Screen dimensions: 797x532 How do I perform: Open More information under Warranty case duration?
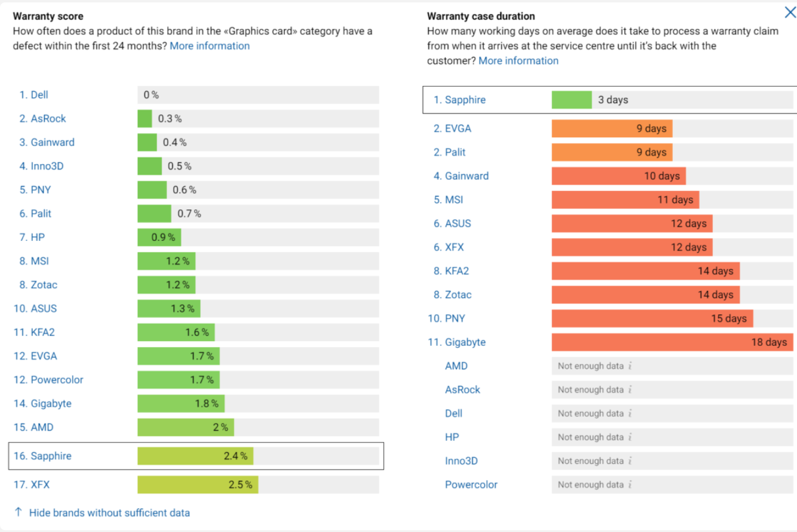point(518,61)
